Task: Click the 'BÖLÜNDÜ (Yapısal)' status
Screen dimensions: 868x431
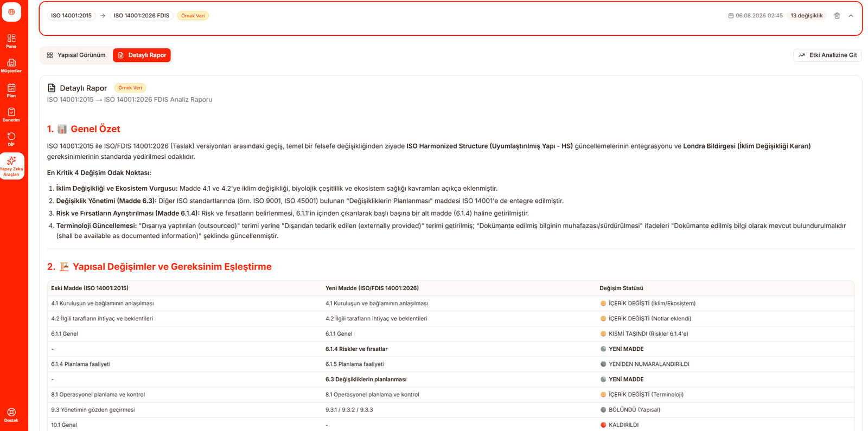Action: (630, 410)
